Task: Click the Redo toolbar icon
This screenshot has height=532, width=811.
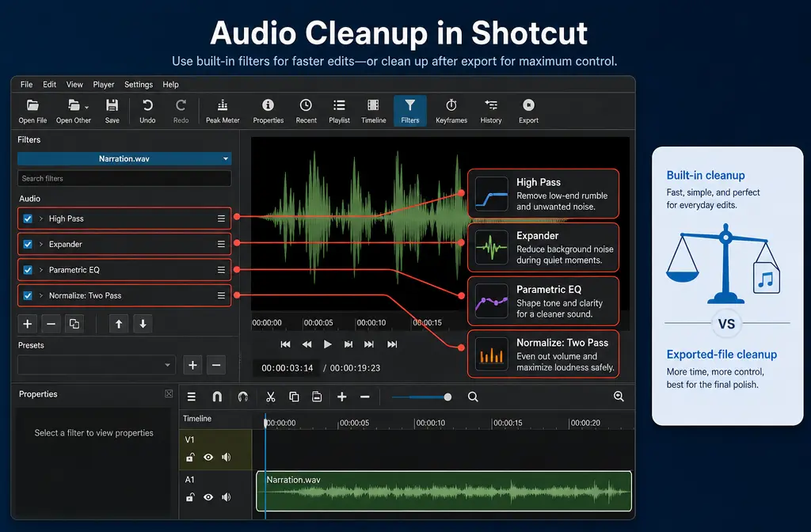Action: (181, 111)
